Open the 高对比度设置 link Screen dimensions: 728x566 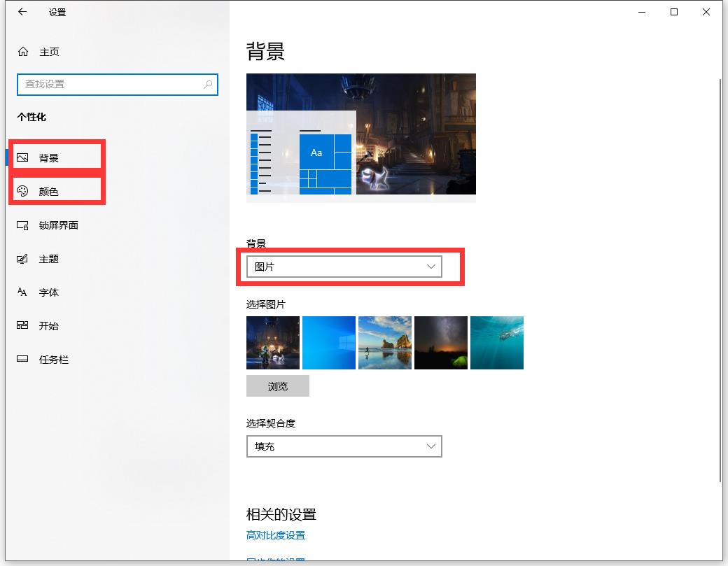pyautogui.click(x=275, y=535)
